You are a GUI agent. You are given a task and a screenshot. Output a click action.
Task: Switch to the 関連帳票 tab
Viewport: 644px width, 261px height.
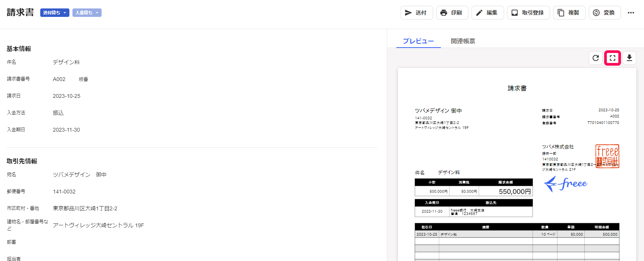[463, 41]
